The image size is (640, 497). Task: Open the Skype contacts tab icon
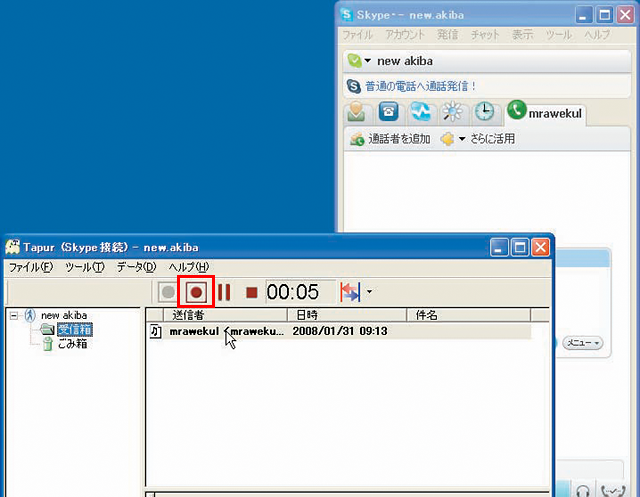pos(356,111)
